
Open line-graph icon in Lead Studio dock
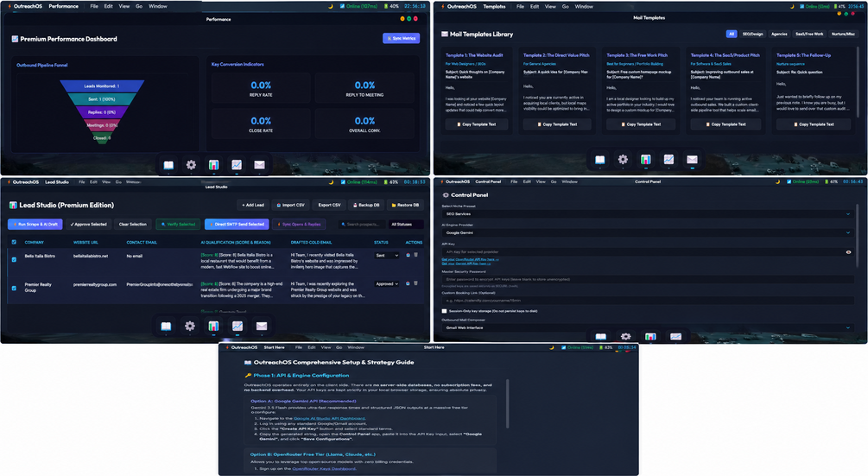(238, 326)
